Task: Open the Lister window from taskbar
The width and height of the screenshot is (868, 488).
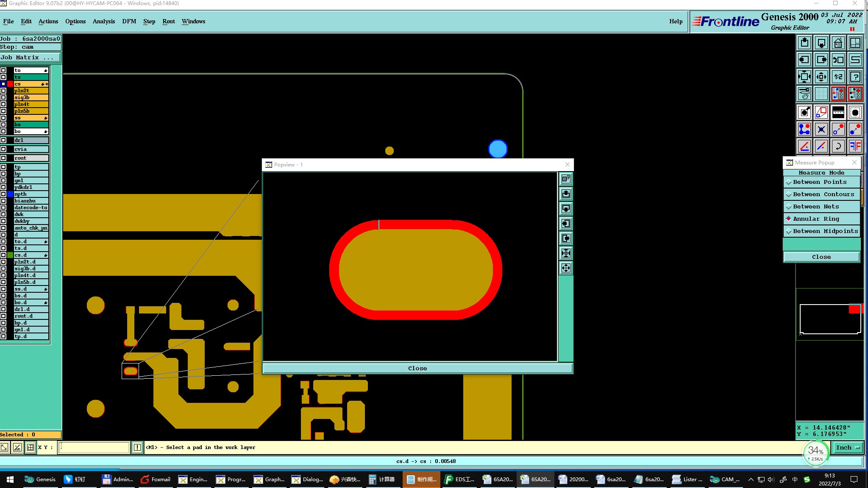Action: (687, 480)
